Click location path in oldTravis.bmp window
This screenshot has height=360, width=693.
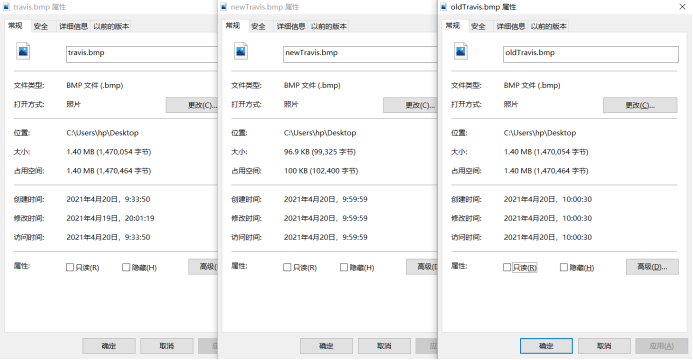point(540,133)
